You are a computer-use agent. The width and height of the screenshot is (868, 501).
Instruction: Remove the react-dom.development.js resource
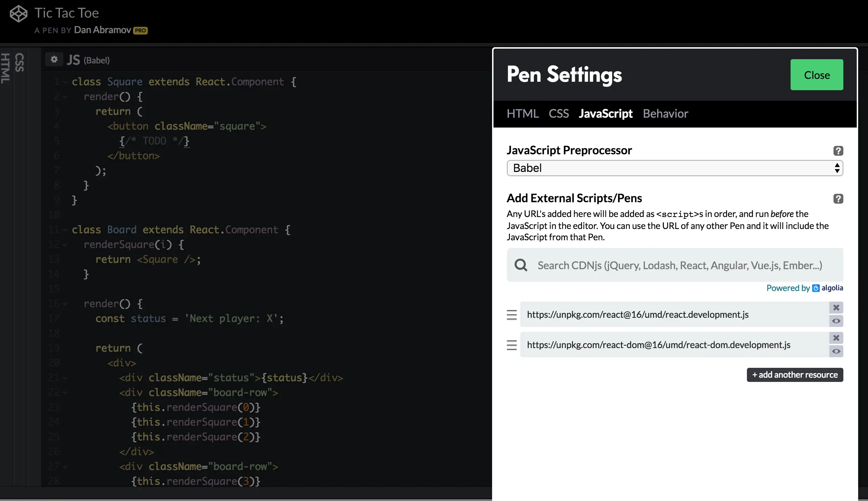(836, 338)
